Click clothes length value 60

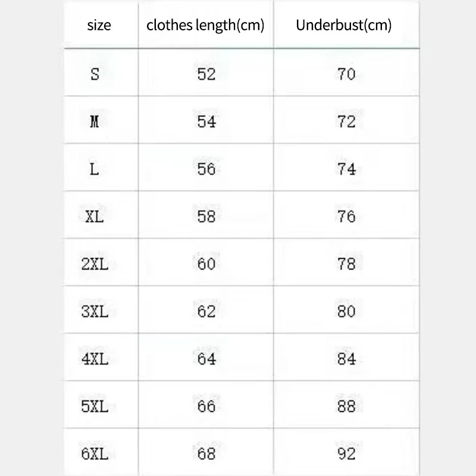tap(206, 264)
